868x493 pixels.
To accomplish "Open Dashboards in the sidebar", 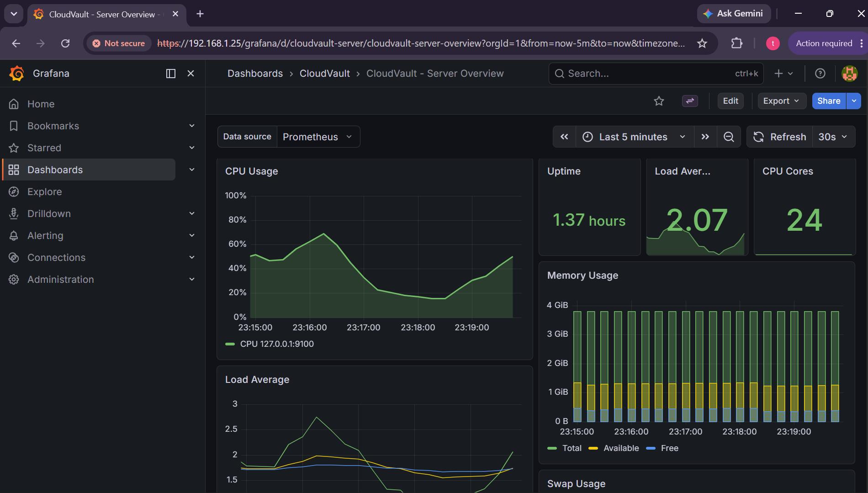I will click(89, 170).
